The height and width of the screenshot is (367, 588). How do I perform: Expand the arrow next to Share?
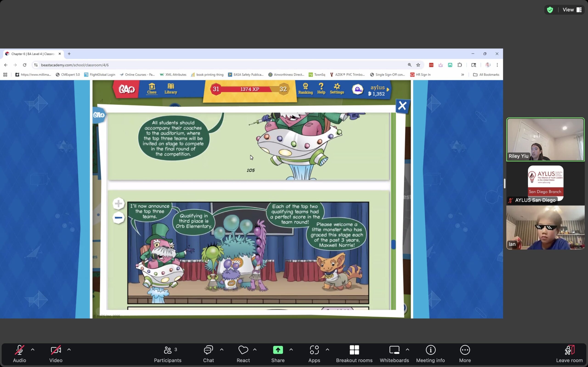[291, 350]
